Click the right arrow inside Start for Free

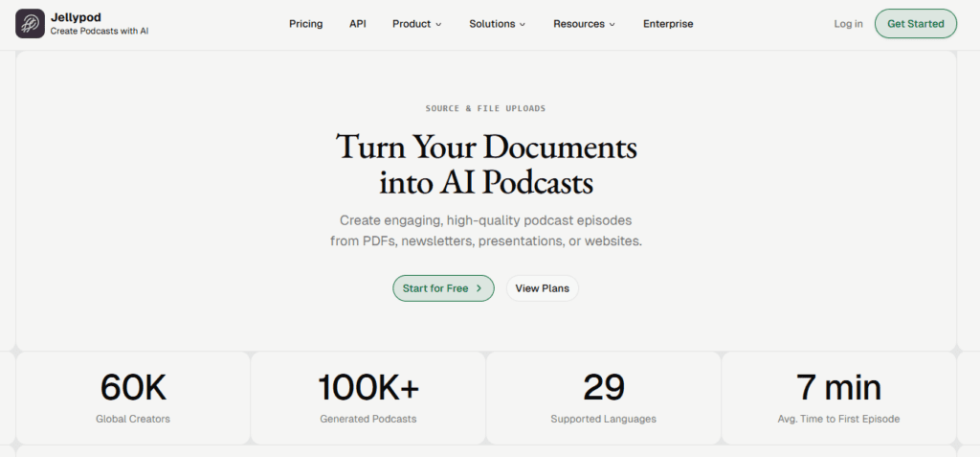[x=479, y=288]
